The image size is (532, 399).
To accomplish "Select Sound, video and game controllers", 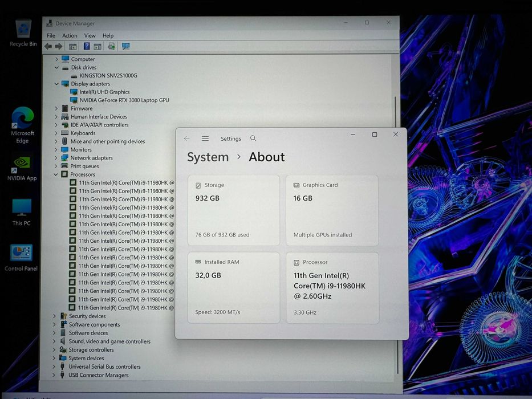I will [109, 341].
